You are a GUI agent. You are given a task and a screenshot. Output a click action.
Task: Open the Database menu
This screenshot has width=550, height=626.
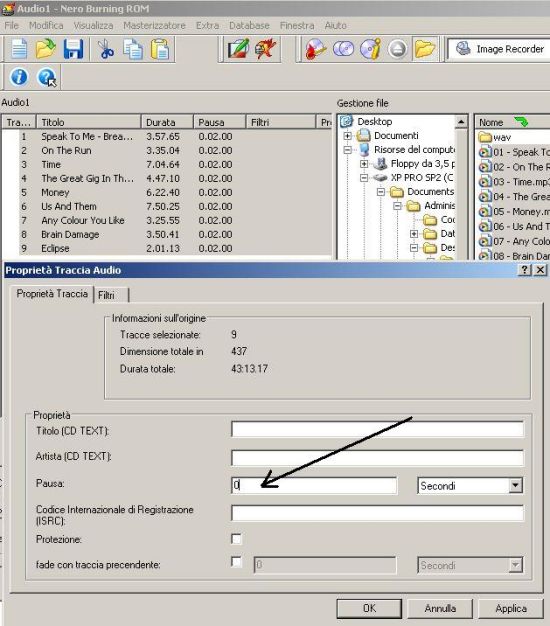(x=249, y=25)
